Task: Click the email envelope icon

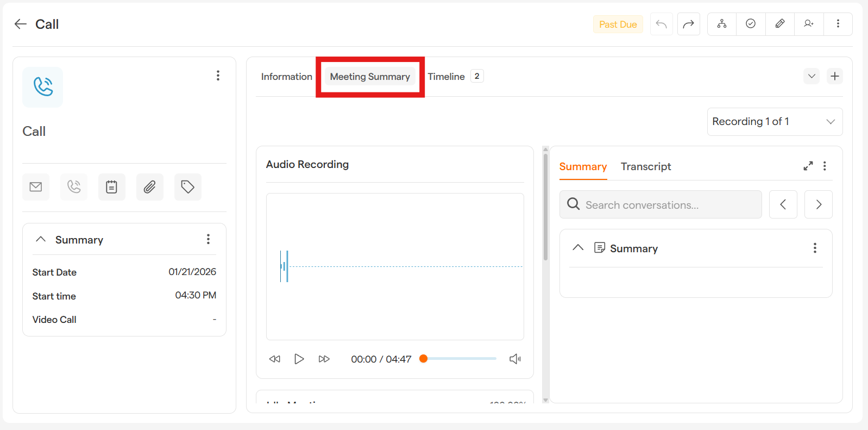Action: pos(36,187)
